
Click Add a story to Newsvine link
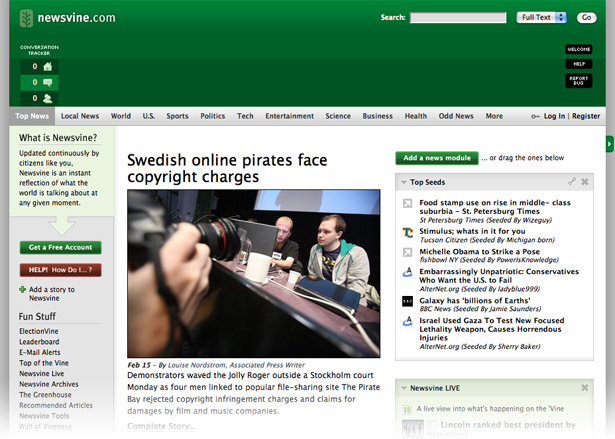tap(52, 294)
